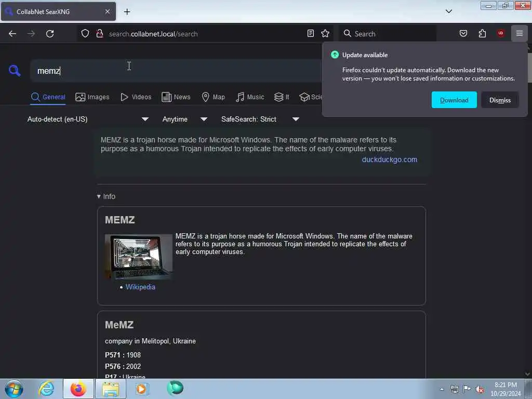Open the Anytime time range dropdown
The image size is (532, 399).
(x=185, y=119)
